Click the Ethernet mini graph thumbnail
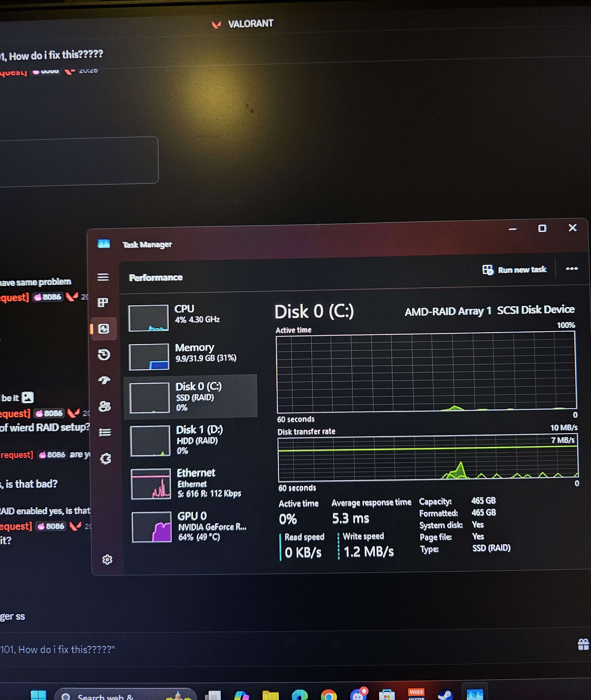The width and height of the screenshot is (591, 700). (x=151, y=484)
